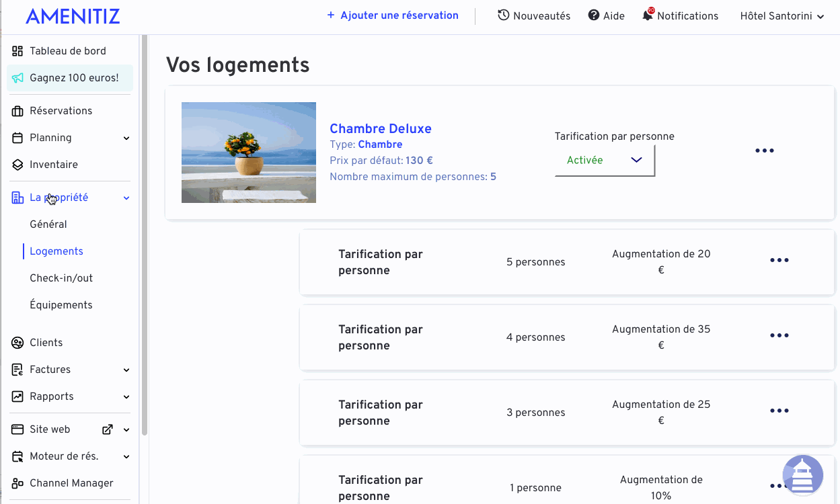Click the Prix par défaut: 130 € text
Viewport: 840px width, 504px height.
381,161
